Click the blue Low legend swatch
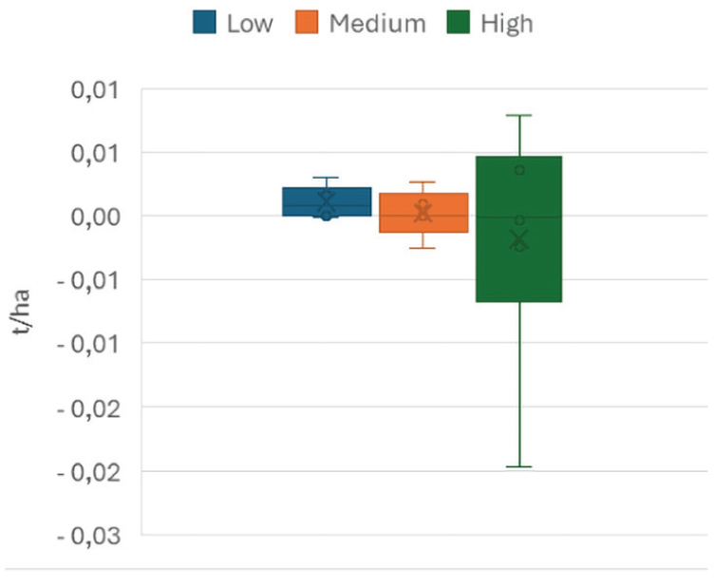The image size is (714, 588). tap(205, 23)
